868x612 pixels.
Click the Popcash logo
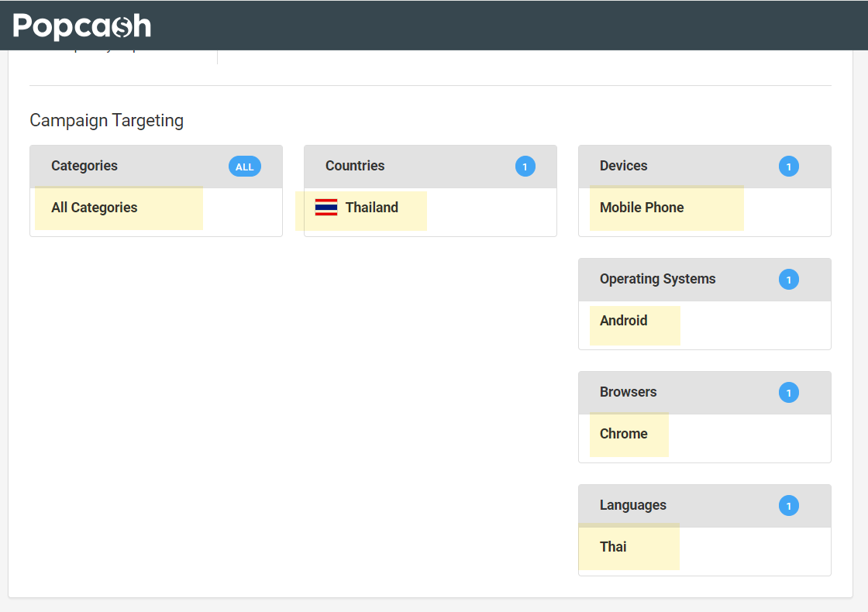click(x=82, y=25)
